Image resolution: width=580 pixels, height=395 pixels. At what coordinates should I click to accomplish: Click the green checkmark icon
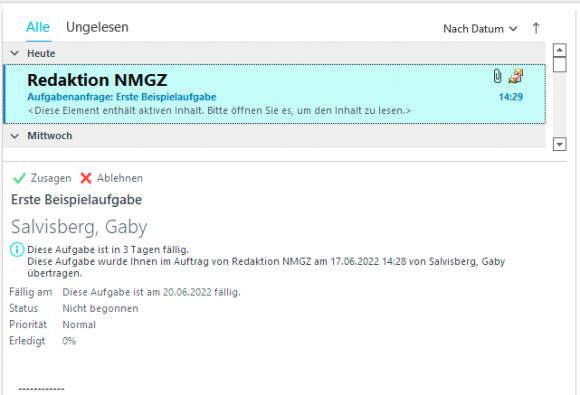(x=19, y=179)
